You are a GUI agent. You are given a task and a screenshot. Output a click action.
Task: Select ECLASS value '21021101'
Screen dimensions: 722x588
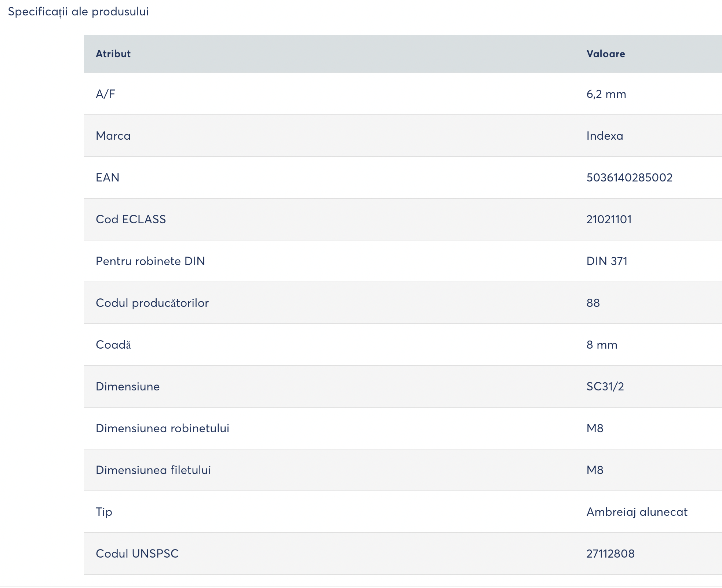click(609, 220)
